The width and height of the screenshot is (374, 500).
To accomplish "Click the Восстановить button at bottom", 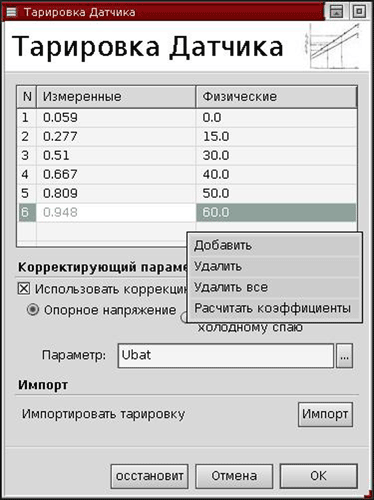I will click(x=149, y=476).
